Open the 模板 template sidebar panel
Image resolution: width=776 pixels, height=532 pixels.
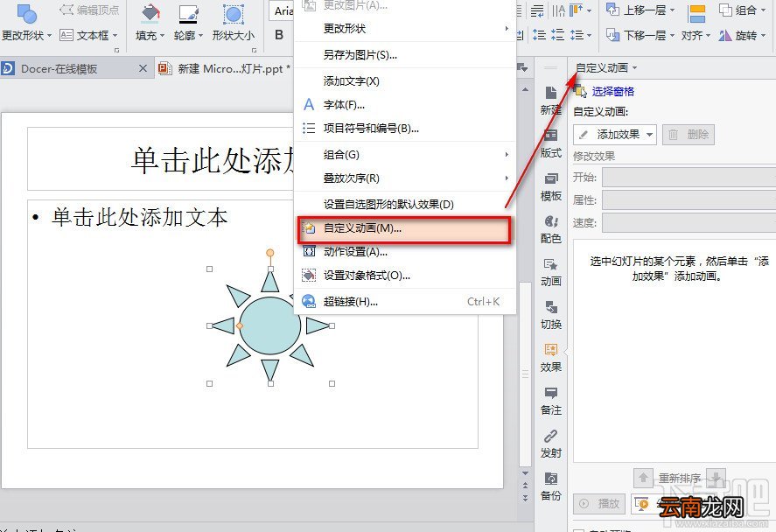(551, 186)
